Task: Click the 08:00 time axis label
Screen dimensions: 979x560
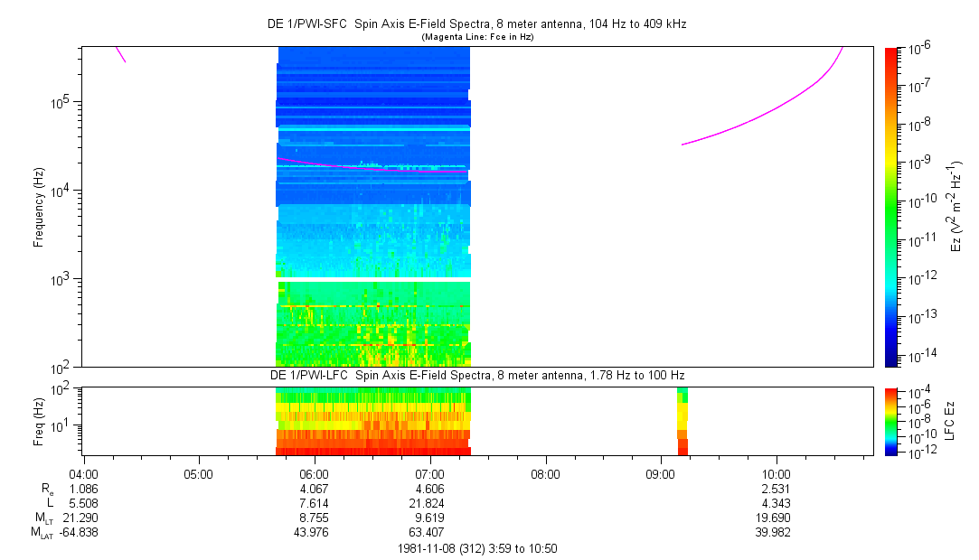Action: [x=545, y=473]
